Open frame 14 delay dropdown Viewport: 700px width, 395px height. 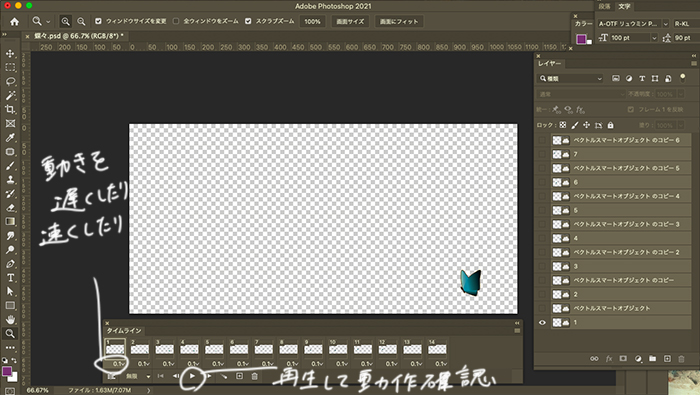(x=441, y=364)
